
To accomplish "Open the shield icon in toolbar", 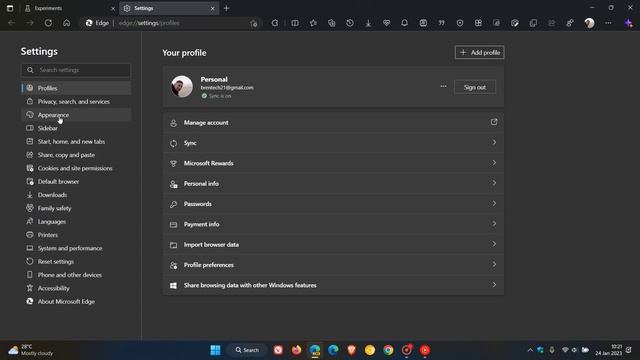I will [460, 23].
